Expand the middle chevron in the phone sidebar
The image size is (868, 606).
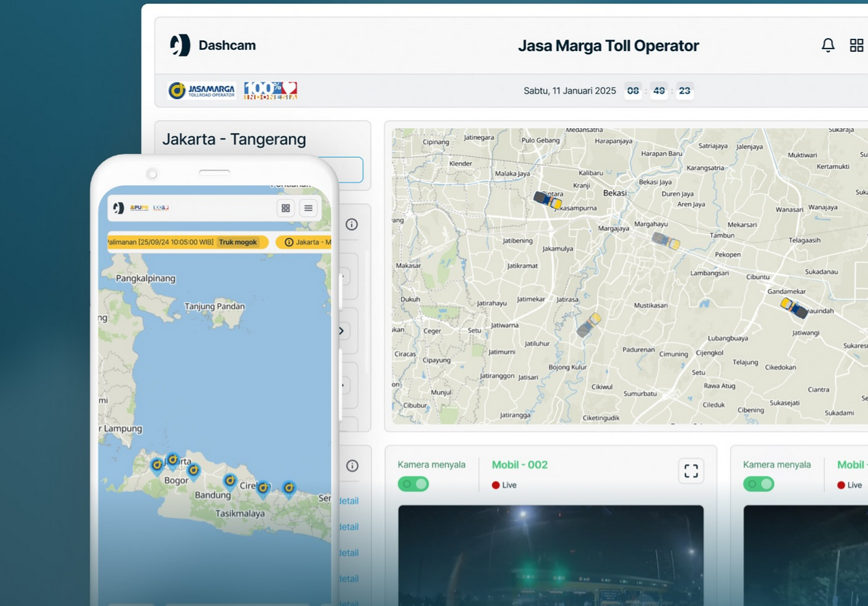pyautogui.click(x=341, y=330)
